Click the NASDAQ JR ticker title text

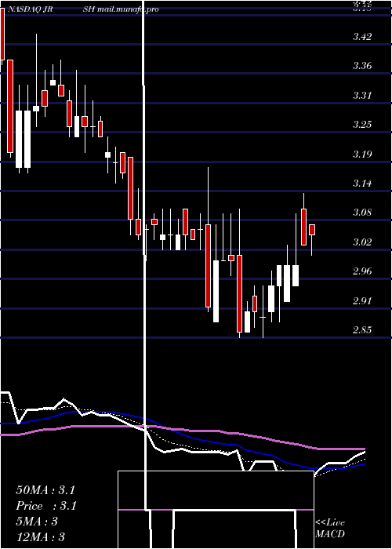30,9
